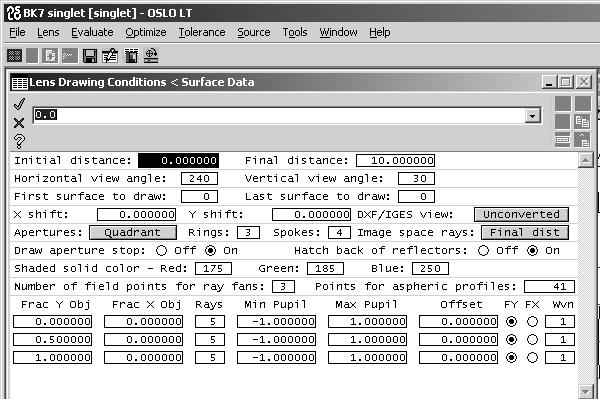Click the scrollbar down arrow

(585, 392)
